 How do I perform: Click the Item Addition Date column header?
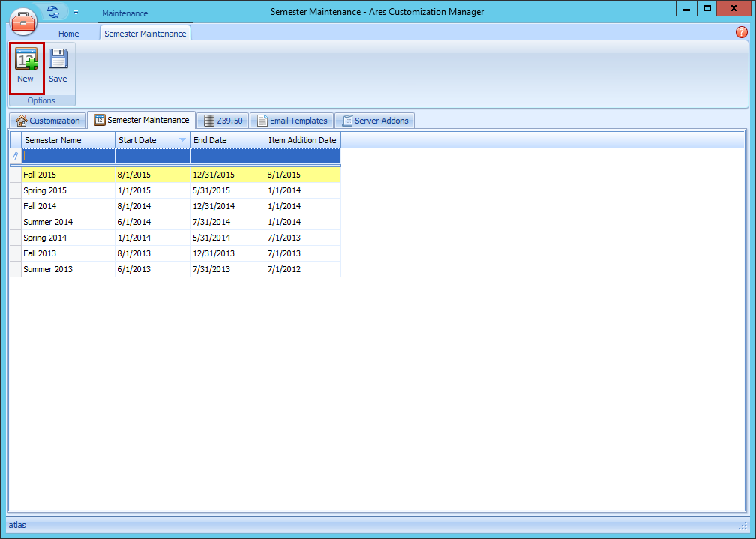(x=302, y=140)
